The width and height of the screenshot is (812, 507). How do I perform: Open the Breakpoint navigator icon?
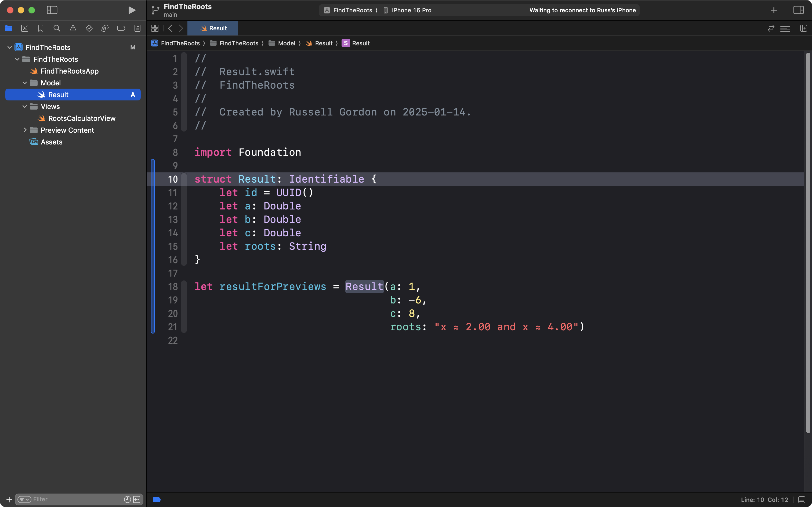[121, 28]
